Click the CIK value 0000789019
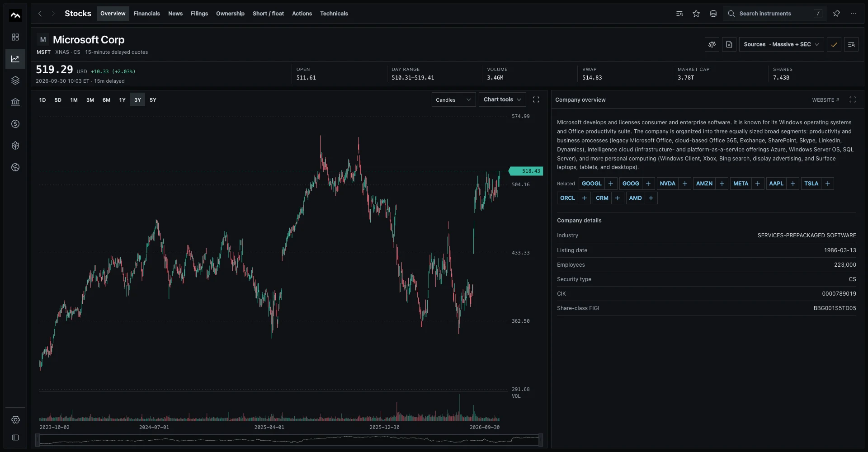 [839, 294]
